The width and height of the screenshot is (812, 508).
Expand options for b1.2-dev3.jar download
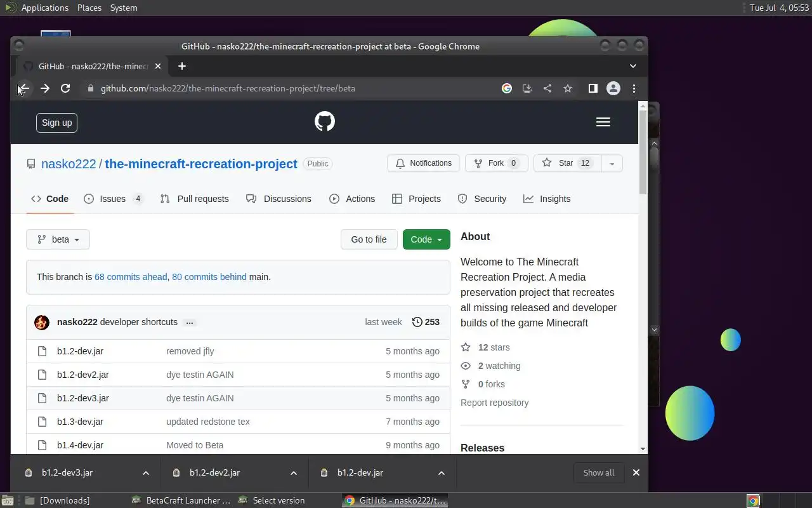[146, 472]
